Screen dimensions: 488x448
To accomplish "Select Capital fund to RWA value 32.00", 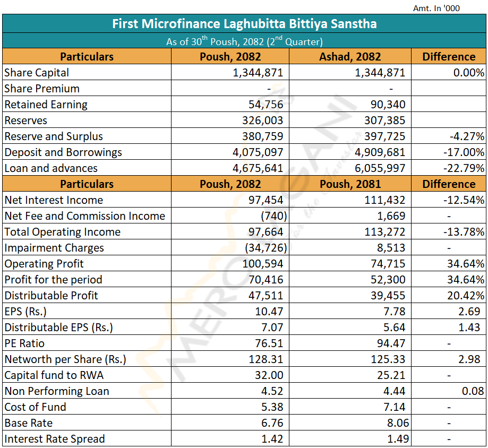I will tap(270, 375).
